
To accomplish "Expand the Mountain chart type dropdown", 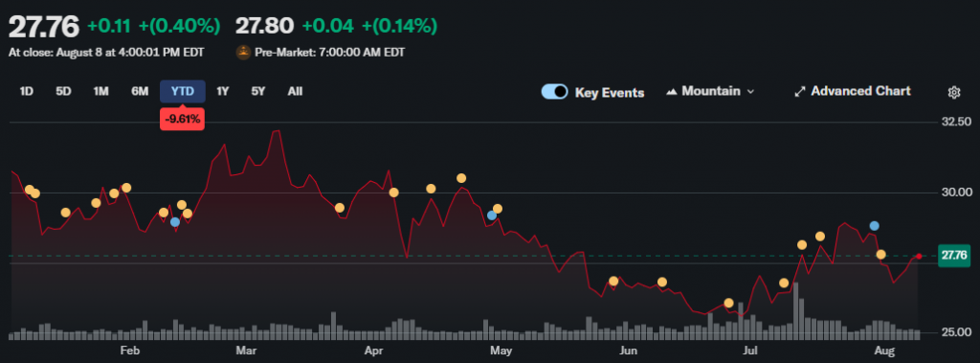I will [711, 91].
